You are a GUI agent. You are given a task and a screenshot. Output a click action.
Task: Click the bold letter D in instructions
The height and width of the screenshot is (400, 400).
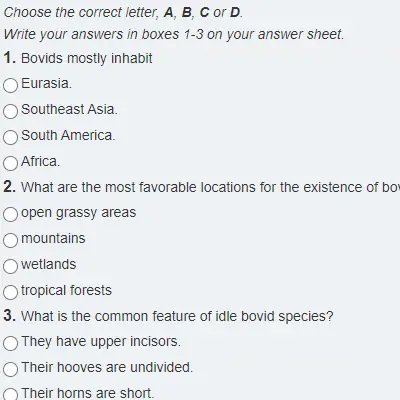pyautogui.click(x=235, y=12)
